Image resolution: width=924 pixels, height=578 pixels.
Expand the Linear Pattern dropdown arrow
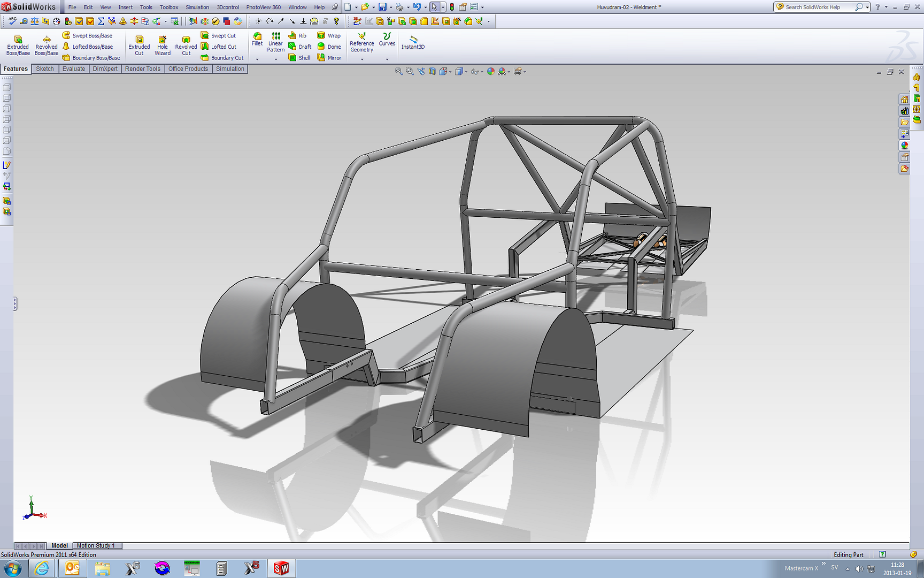[276, 59]
